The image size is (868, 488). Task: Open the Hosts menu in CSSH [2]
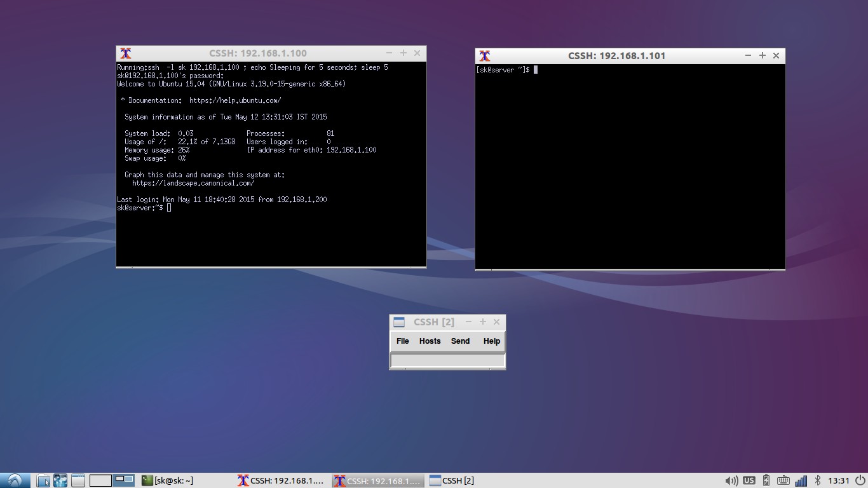(x=430, y=341)
